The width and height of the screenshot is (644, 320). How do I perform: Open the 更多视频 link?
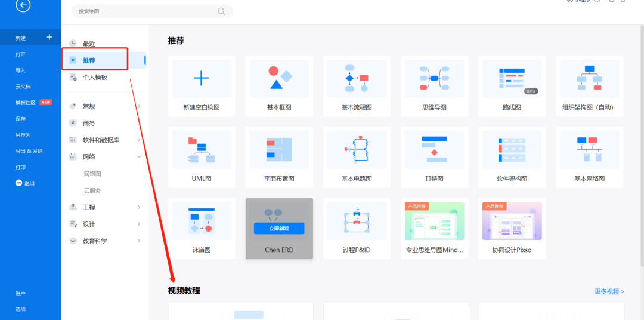[609, 291]
